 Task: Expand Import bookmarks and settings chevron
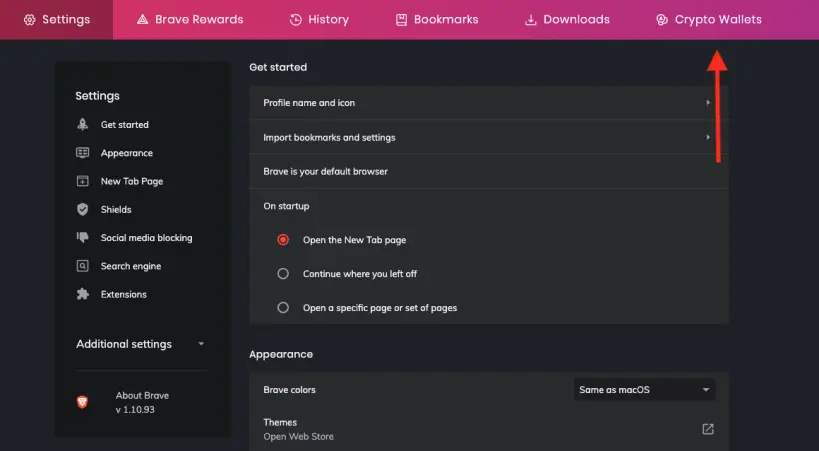(708, 137)
